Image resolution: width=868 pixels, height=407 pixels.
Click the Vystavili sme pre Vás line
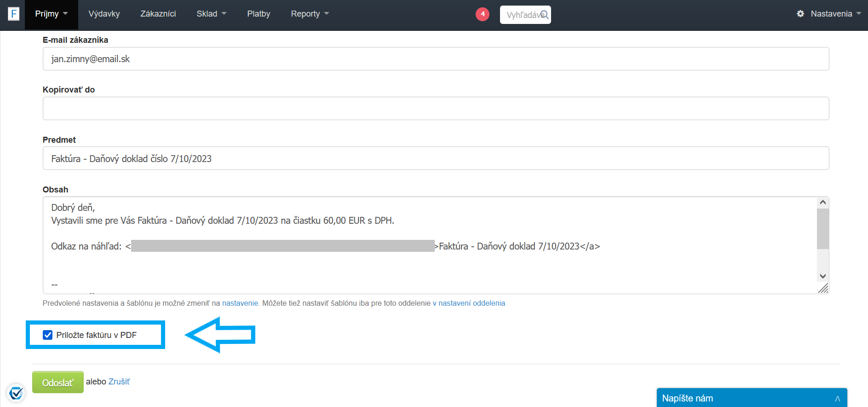(223, 221)
